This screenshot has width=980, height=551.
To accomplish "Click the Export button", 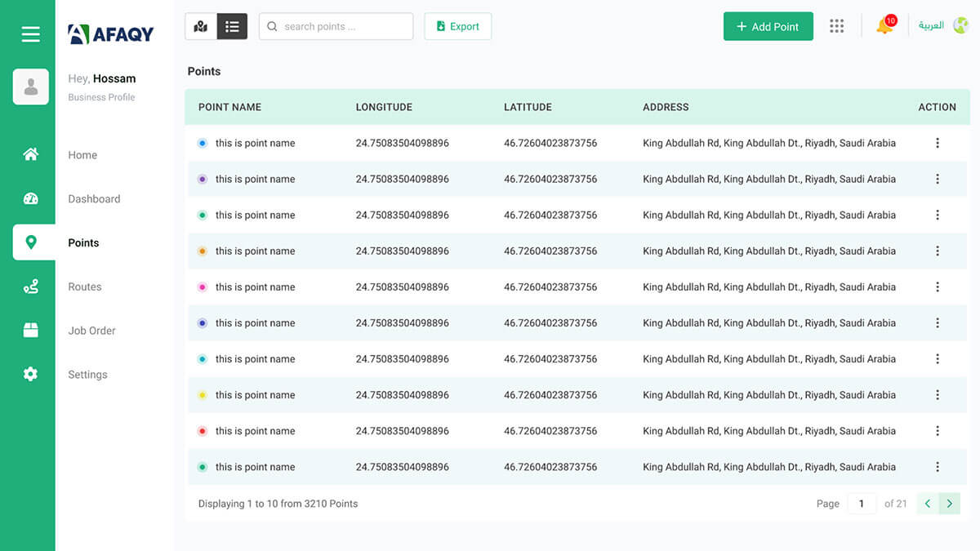I will tap(457, 26).
